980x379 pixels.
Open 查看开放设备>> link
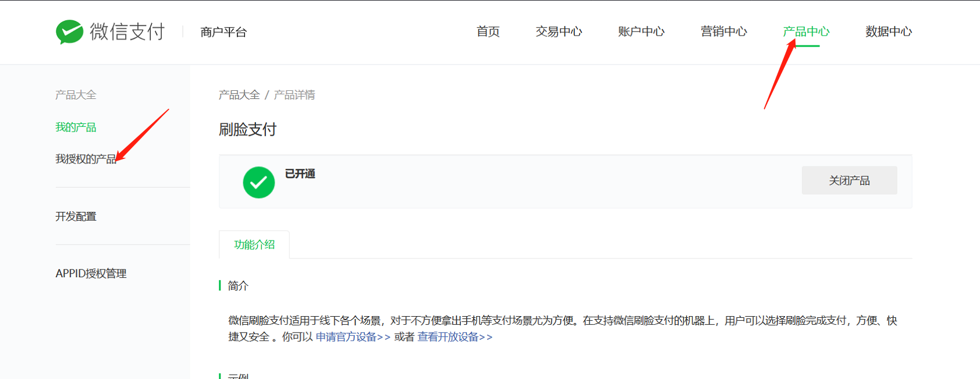coord(455,337)
